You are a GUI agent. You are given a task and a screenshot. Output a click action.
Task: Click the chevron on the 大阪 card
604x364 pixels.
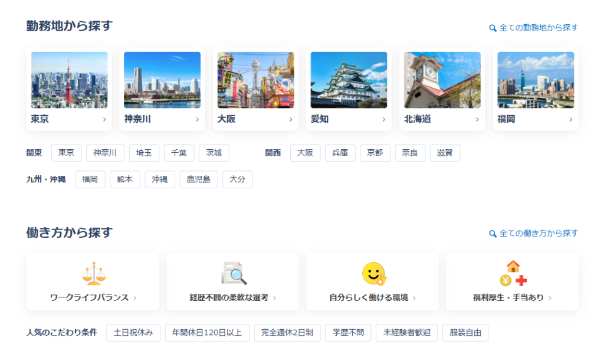click(291, 119)
